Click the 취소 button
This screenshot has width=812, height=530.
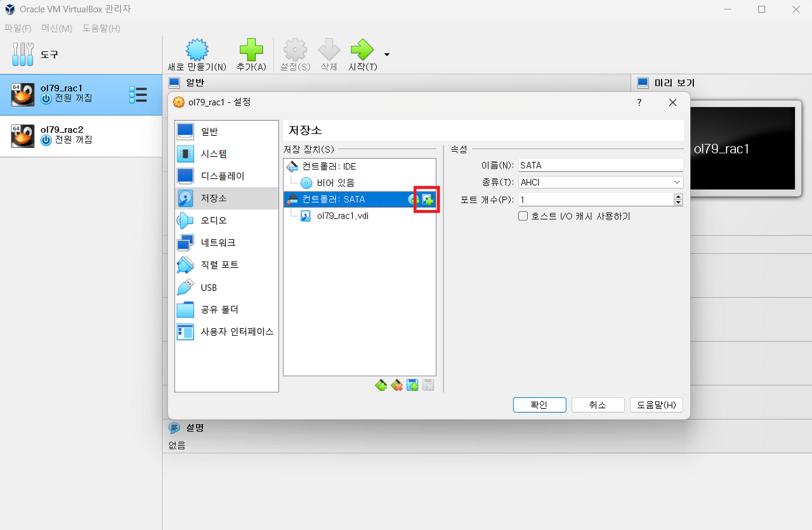tap(598, 405)
